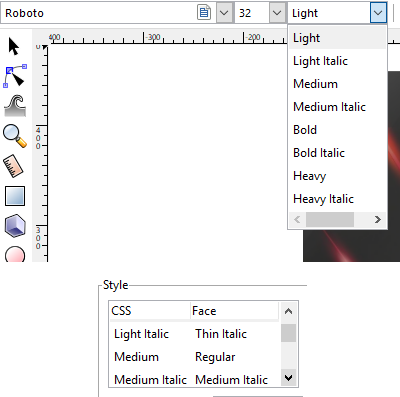Click the CSS column header

coord(150,311)
